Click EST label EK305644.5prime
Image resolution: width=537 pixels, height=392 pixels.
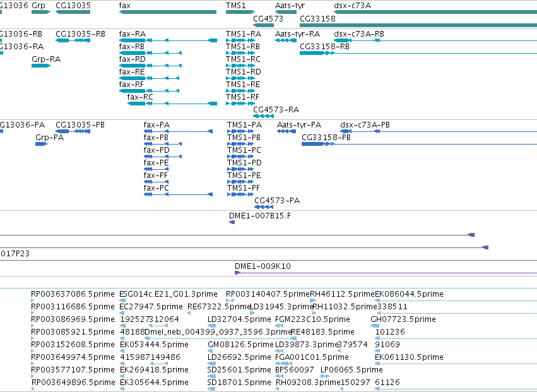154,383
